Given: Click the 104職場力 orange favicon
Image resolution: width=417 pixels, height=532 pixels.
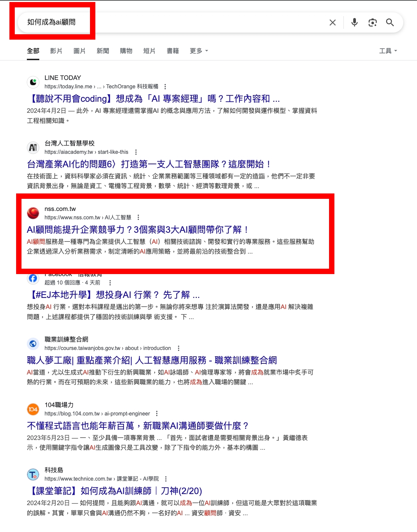Looking at the screenshot, I should (33, 409).
